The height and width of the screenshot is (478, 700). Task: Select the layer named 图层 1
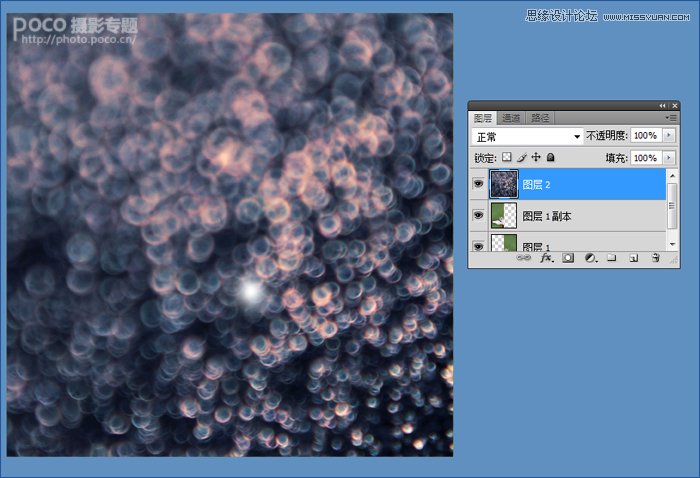point(536,246)
